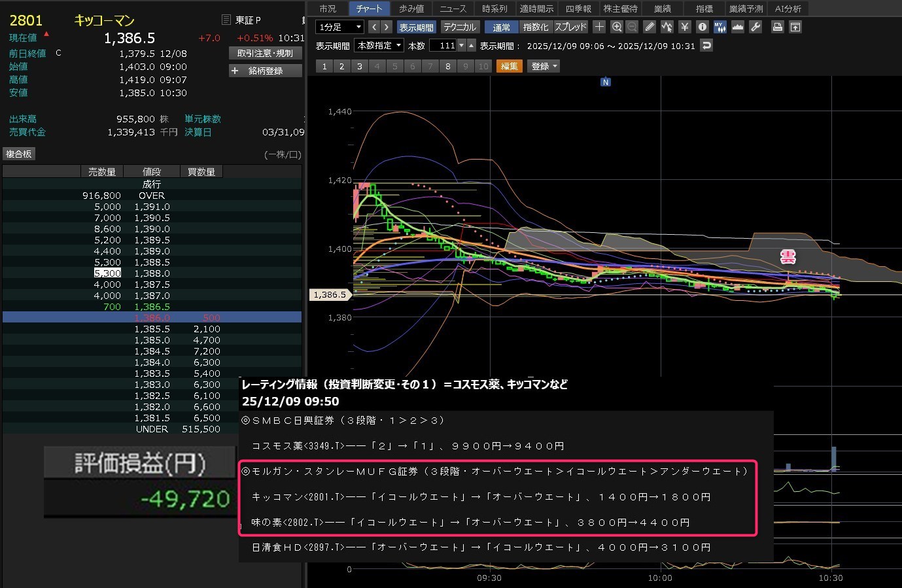Toggle the 表示期間 button on

click(416, 27)
